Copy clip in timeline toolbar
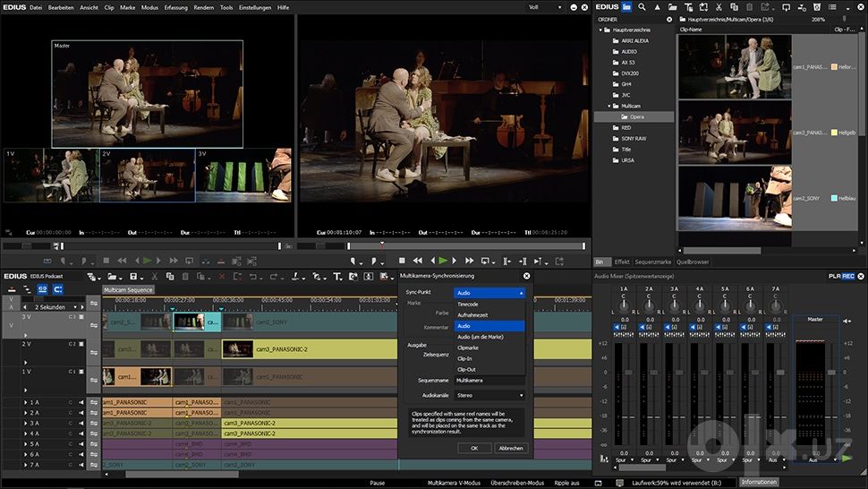This screenshot has height=489, width=868. pyautogui.click(x=170, y=277)
